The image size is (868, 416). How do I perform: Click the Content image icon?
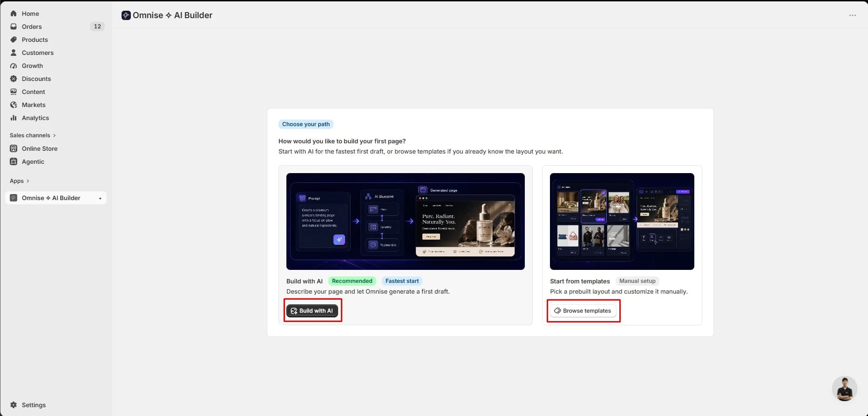tap(14, 92)
